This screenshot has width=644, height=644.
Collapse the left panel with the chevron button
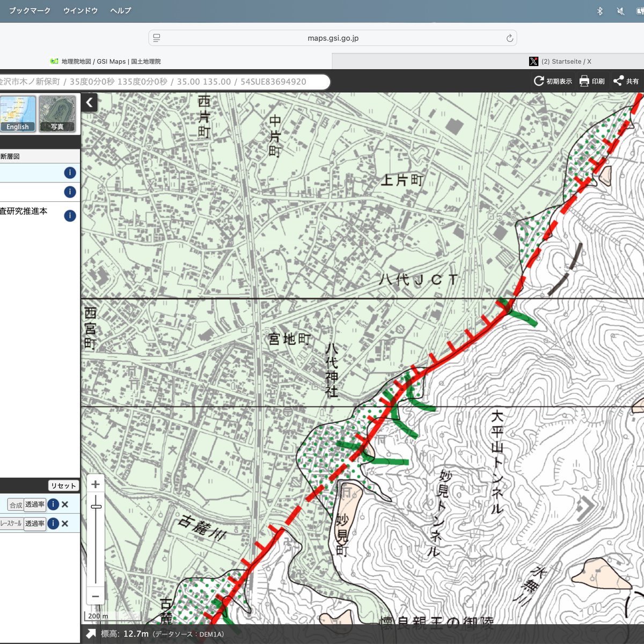point(89,102)
